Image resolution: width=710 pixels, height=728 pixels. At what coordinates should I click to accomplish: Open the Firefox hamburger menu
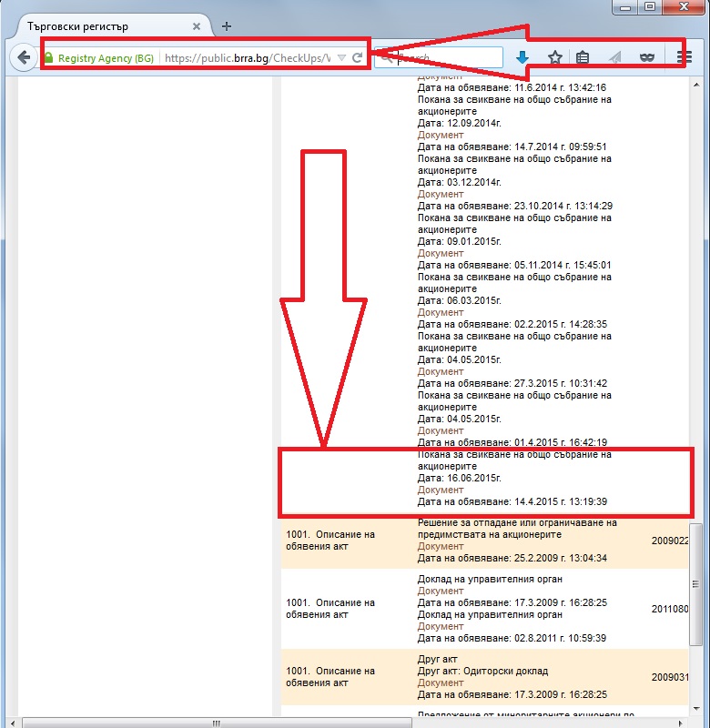coord(685,57)
